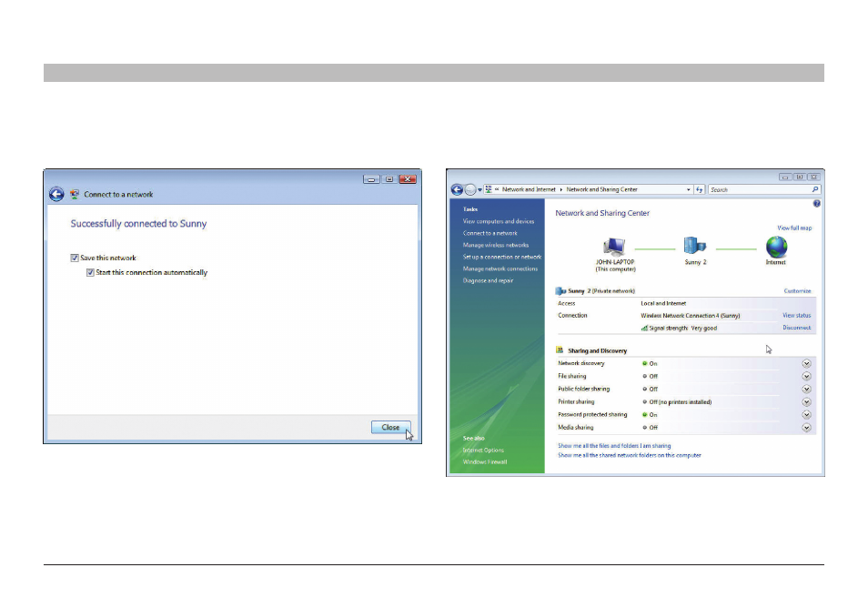Expand the File sharing settings

[806, 377]
